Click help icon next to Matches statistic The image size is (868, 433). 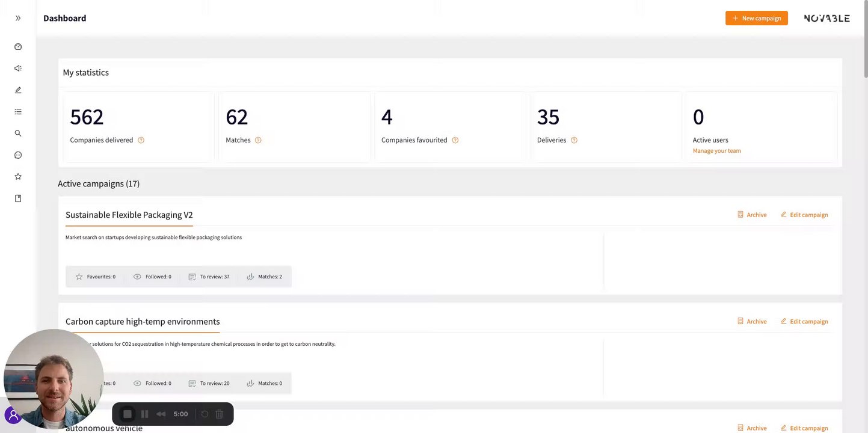coord(258,140)
